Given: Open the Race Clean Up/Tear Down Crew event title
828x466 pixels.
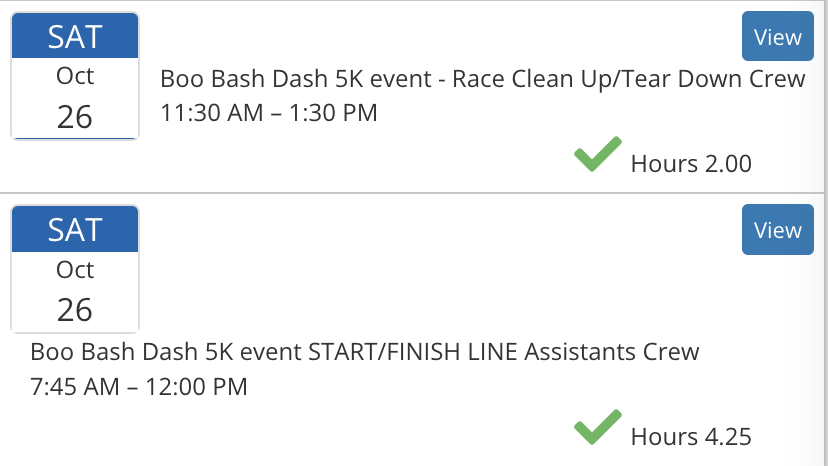Looking at the screenshot, I should (483, 80).
